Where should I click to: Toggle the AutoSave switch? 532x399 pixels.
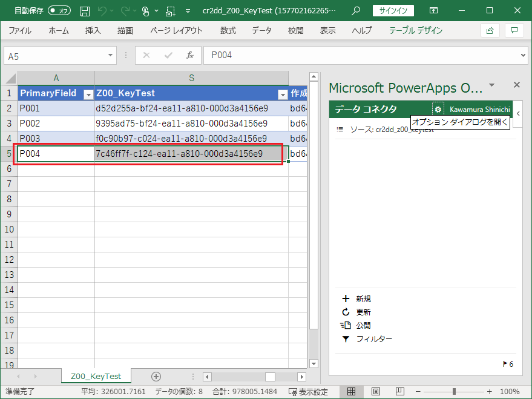click(x=59, y=11)
